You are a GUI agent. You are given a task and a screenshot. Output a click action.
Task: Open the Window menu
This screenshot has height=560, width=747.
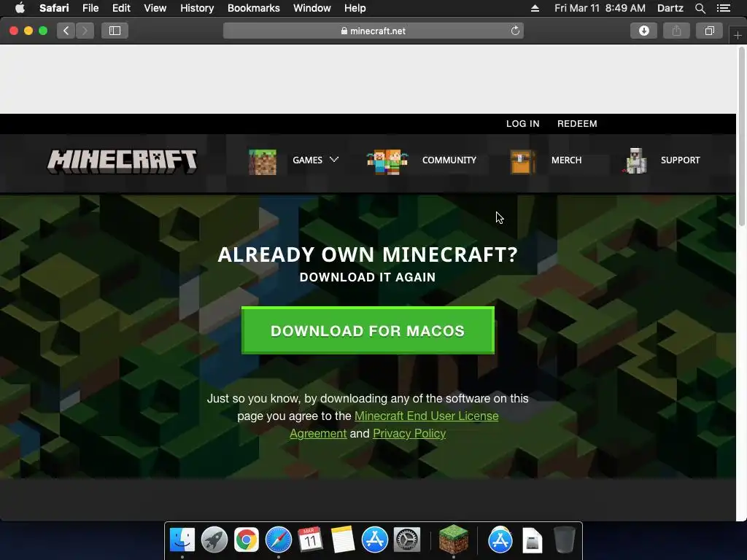pyautogui.click(x=312, y=8)
